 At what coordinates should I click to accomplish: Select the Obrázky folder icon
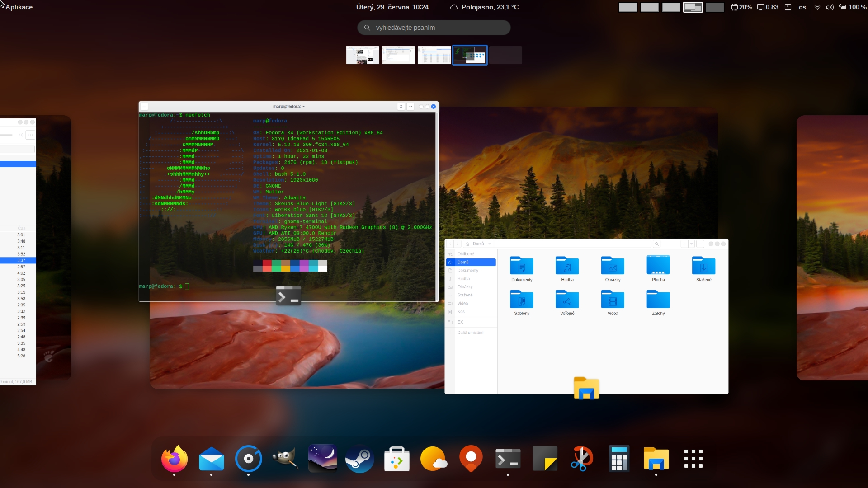click(613, 266)
